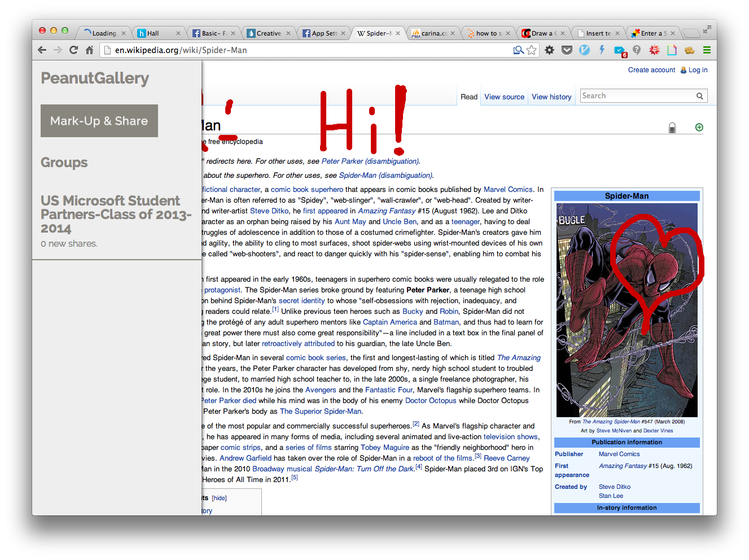Click the colorful page-outline extension icon
749x560 pixels.
672,50
